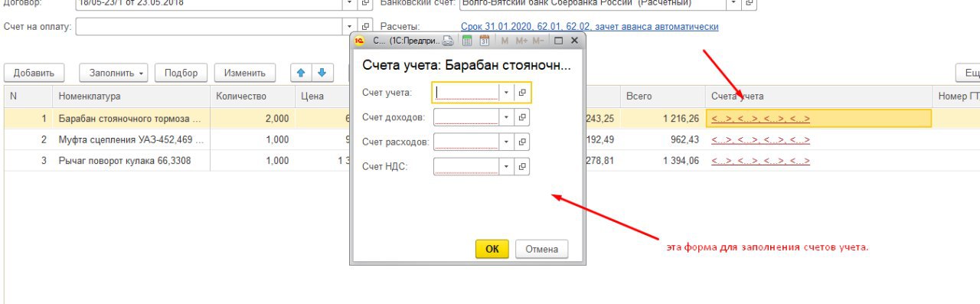The height and width of the screenshot is (304, 980).
Task: Focus the Счет на оплату input field
Action: pos(209,27)
